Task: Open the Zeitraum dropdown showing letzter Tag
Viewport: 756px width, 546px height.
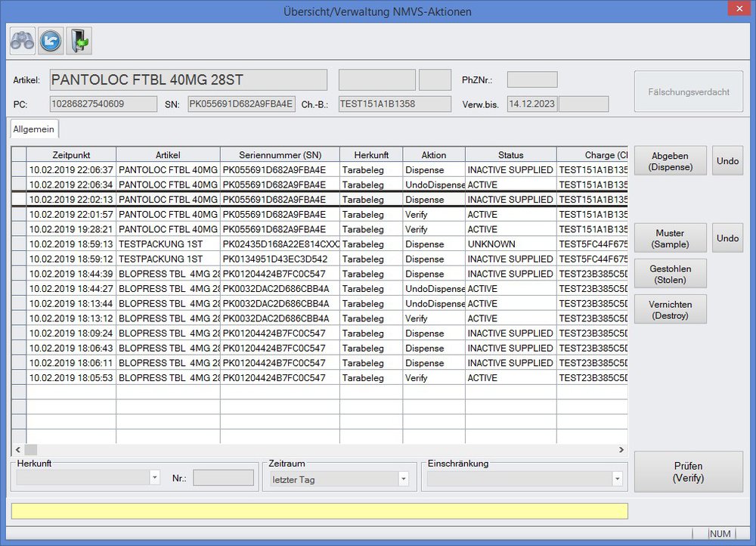Action: [x=403, y=479]
